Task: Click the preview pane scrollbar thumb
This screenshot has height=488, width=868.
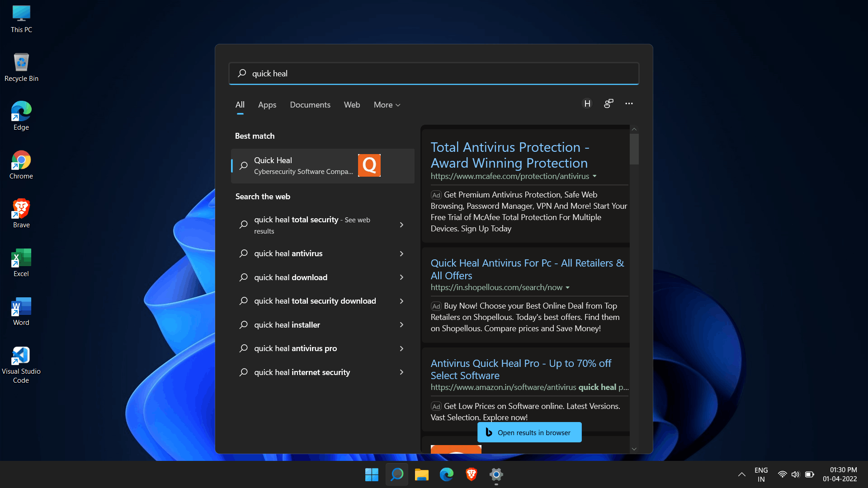Action: click(x=634, y=149)
